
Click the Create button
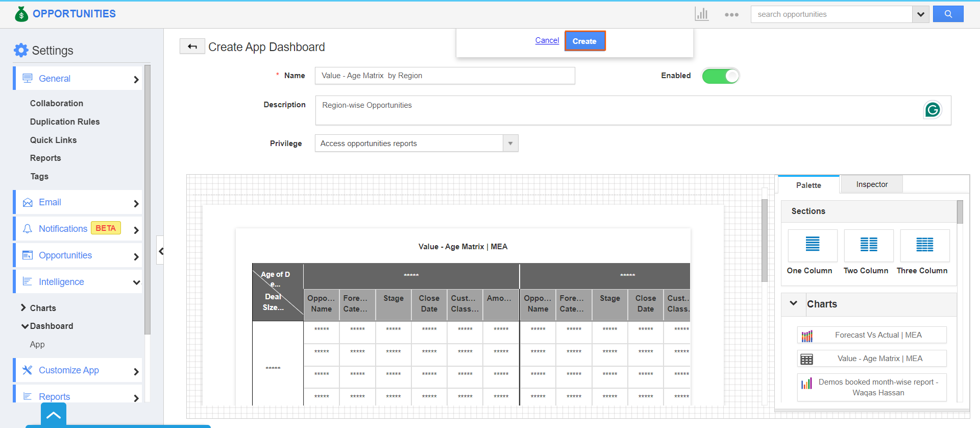[584, 41]
